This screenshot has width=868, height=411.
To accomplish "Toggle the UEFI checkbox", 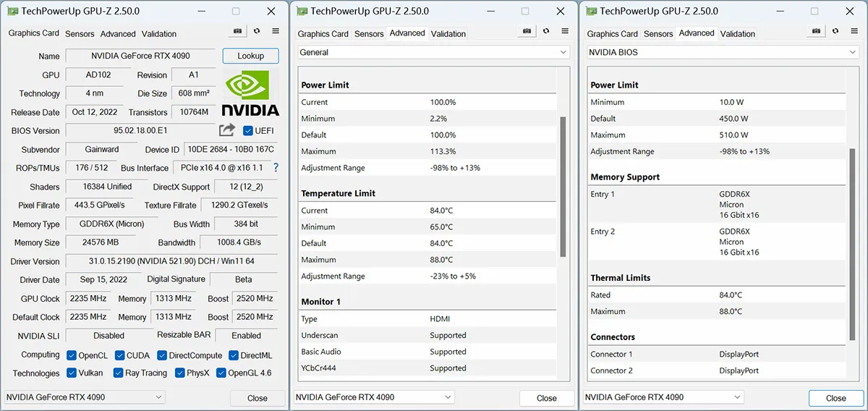I will click(248, 131).
